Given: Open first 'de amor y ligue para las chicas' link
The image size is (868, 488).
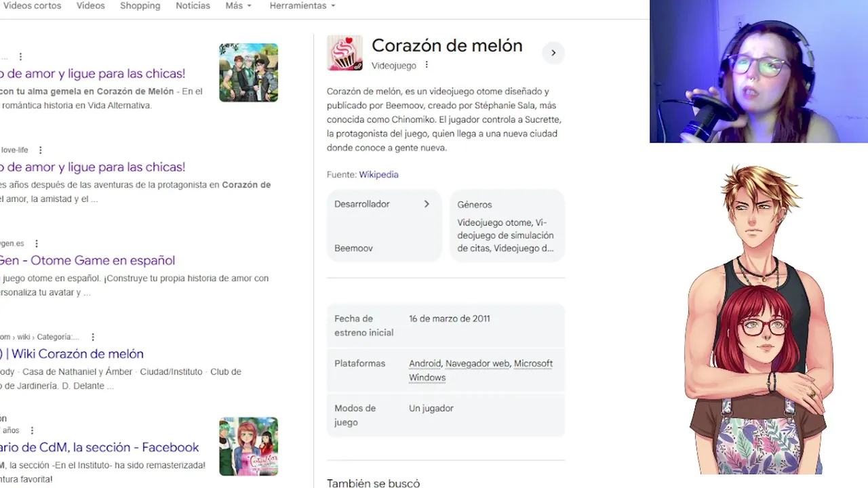Looking at the screenshot, I should [92, 73].
